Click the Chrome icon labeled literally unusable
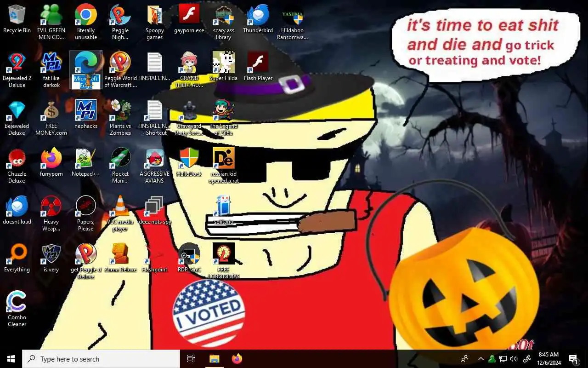 click(x=86, y=22)
